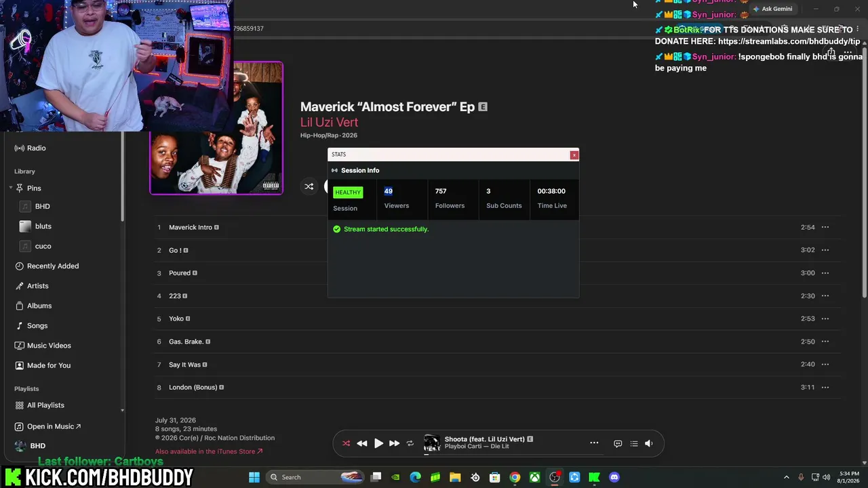Collapse the Pins section
This screenshot has width=868, height=488.
click(x=11, y=188)
